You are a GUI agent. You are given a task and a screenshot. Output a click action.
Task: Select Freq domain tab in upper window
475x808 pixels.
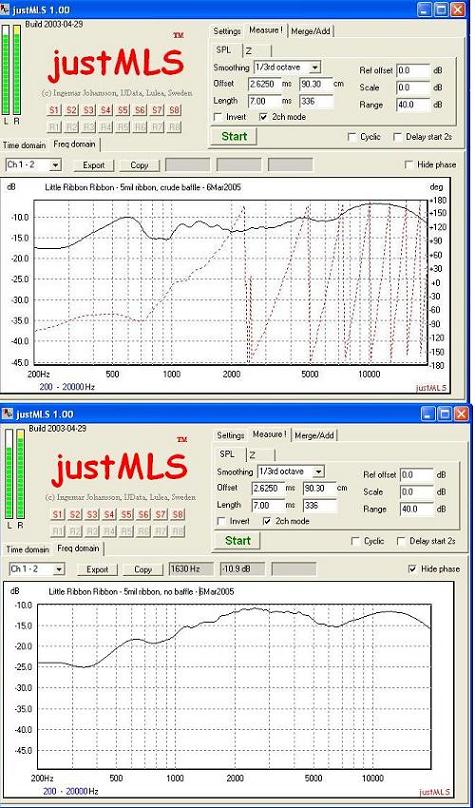coord(74,144)
